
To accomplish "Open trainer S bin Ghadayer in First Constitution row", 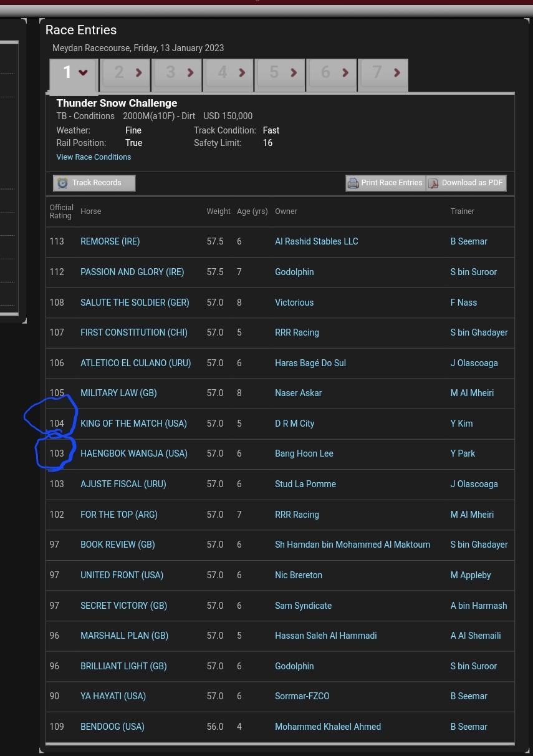I will pos(479,332).
